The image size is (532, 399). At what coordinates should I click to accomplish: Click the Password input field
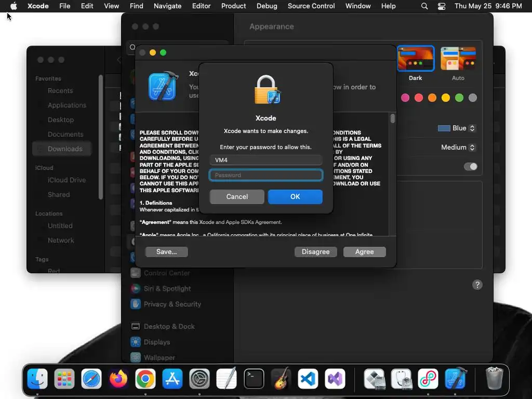point(266,175)
